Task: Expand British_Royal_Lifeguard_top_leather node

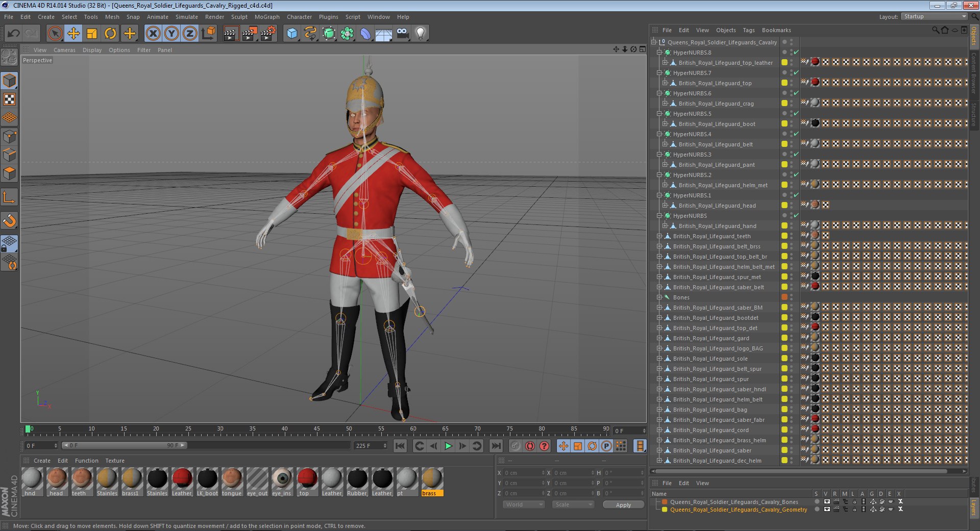Action: pos(665,63)
